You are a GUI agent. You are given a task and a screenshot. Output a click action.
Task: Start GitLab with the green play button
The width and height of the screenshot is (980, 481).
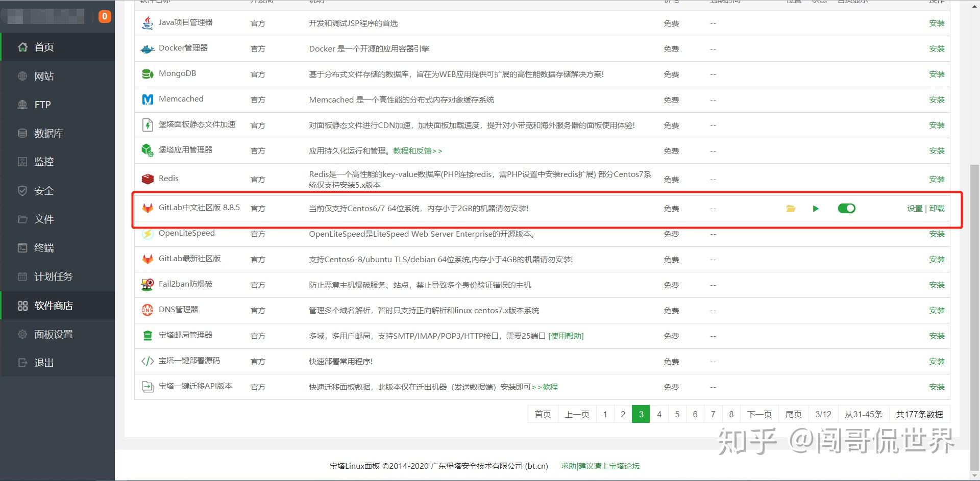pos(815,209)
